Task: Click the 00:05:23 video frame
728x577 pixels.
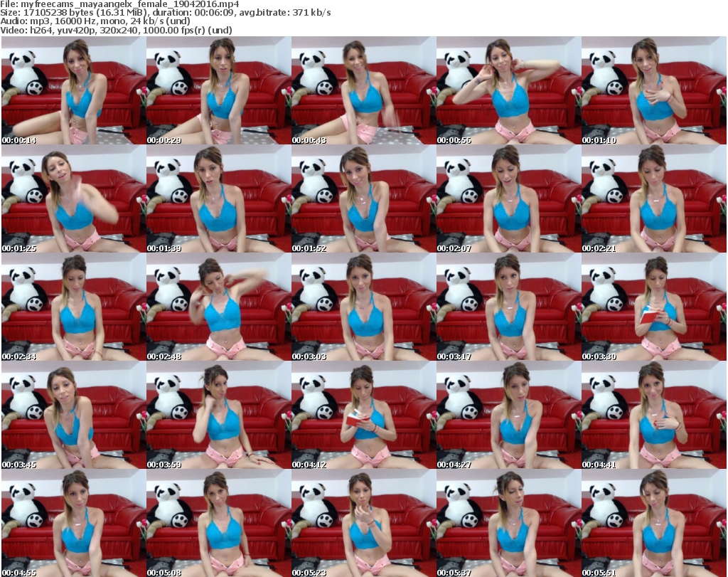Action: click(x=363, y=523)
